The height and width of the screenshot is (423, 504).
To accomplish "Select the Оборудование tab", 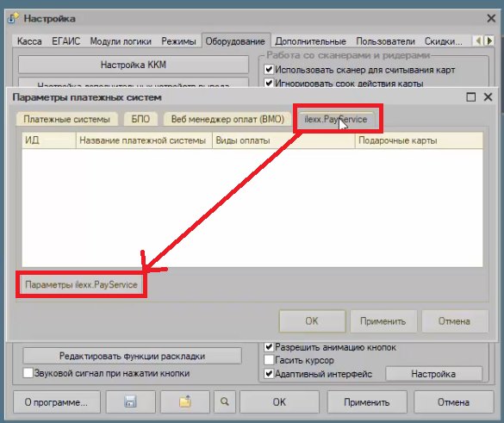I will click(x=235, y=41).
